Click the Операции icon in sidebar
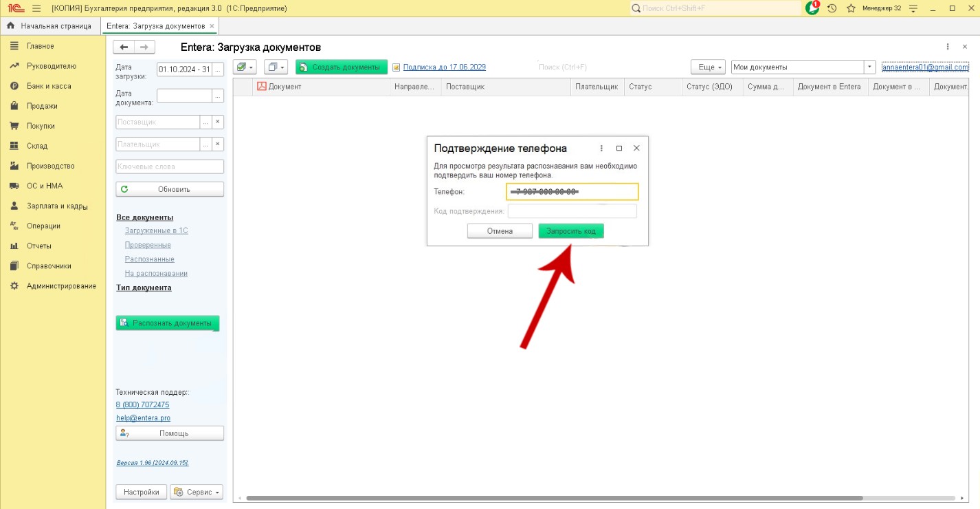This screenshot has width=980, height=509. 14,226
